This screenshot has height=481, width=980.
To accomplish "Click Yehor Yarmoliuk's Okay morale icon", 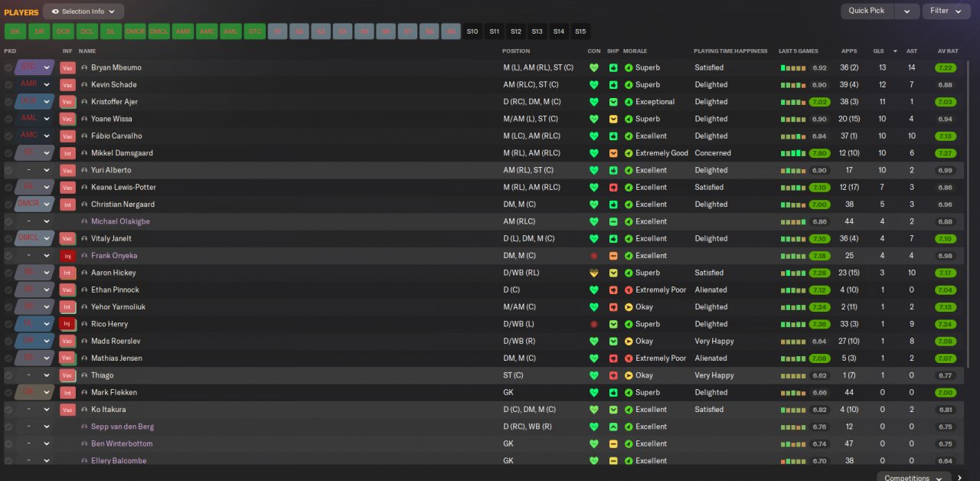I will pos(629,307).
